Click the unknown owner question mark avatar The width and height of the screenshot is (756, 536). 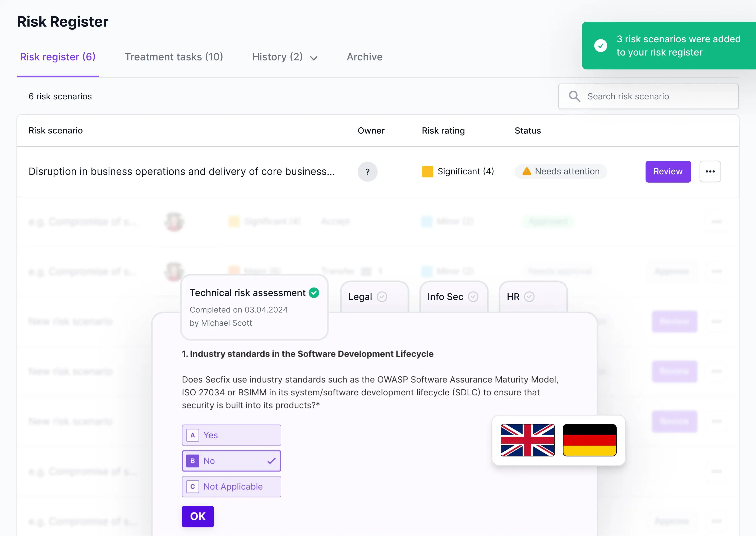tap(367, 172)
